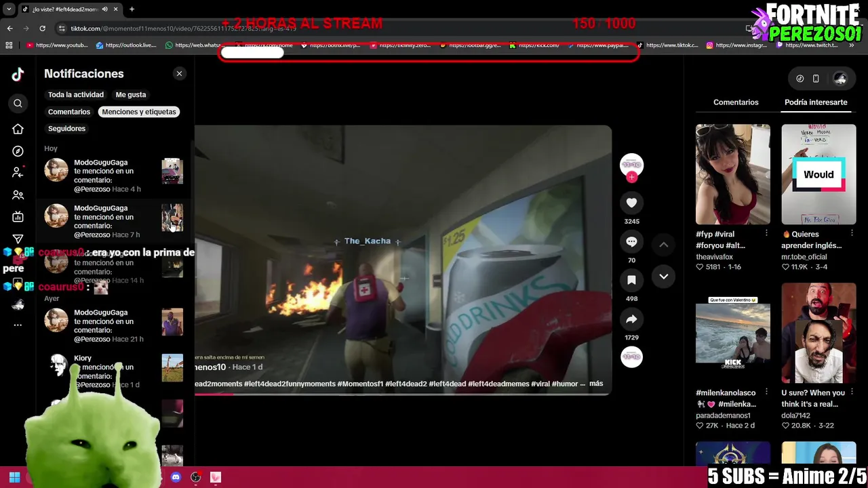Go to previous video with up chevron
Image resolution: width=868 pixels, height=488 pixels.
point(663,245)
